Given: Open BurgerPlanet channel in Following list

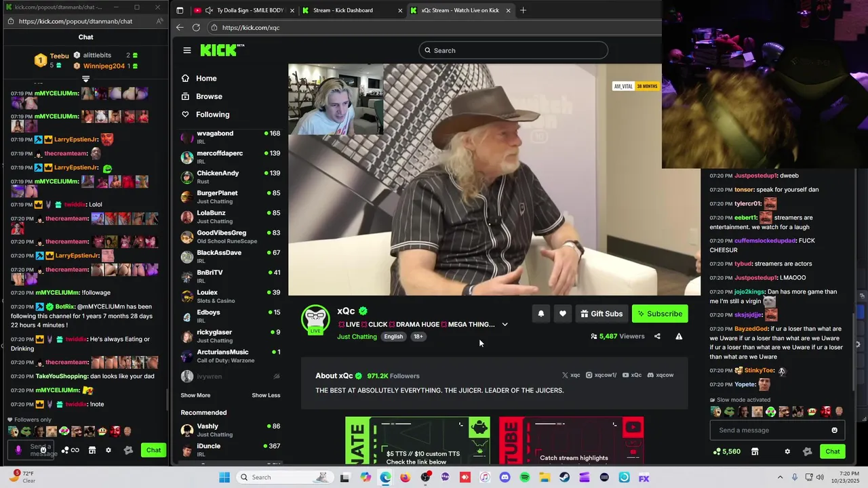Looking at the screenshot, I should (231, 197).
